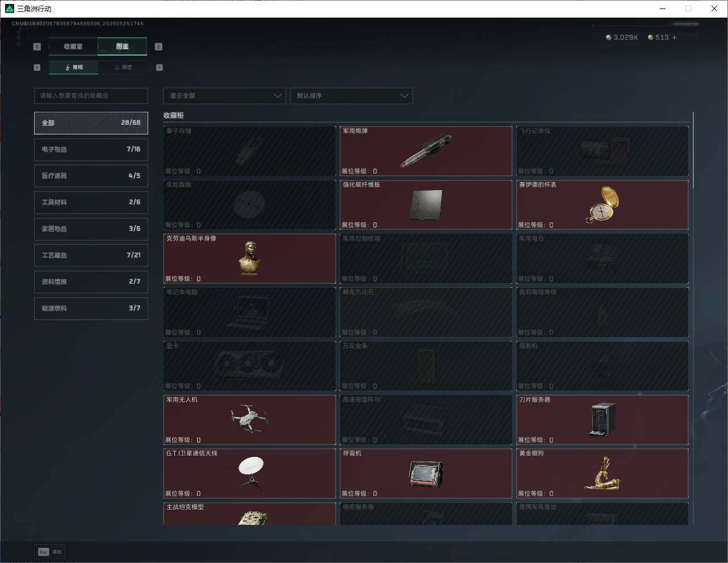Switch to the 收藏室 tab
The height and width of the screenshot is (563, 728).
click(73, 47)
